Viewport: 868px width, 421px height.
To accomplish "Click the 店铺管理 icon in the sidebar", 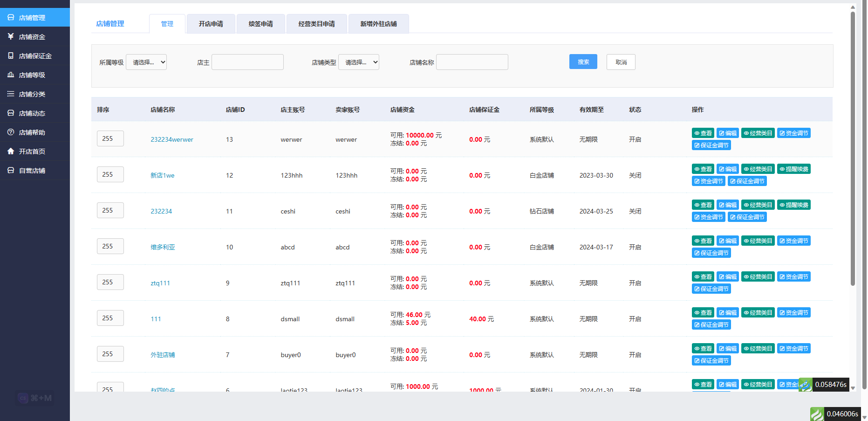I will click(11, 18).
